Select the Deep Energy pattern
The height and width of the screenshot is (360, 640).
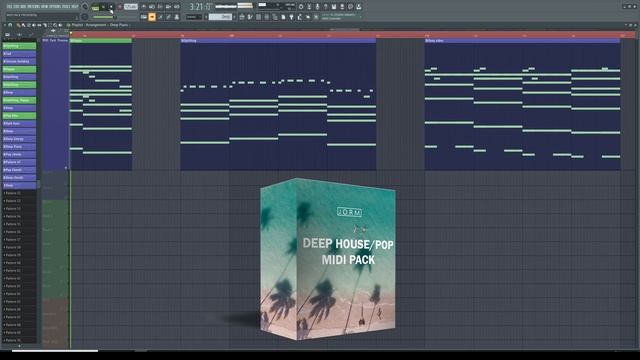tap(19, 139)
